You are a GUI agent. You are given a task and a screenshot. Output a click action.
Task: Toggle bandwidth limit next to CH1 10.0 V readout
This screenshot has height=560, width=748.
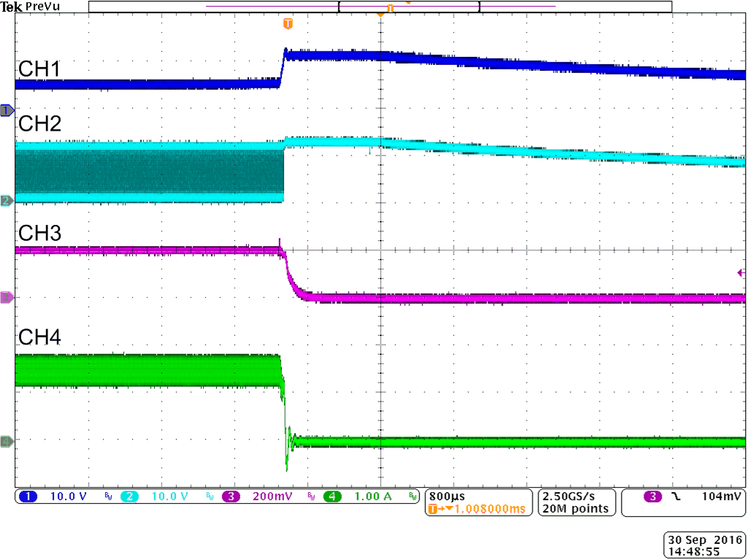(x=107, y=496)
